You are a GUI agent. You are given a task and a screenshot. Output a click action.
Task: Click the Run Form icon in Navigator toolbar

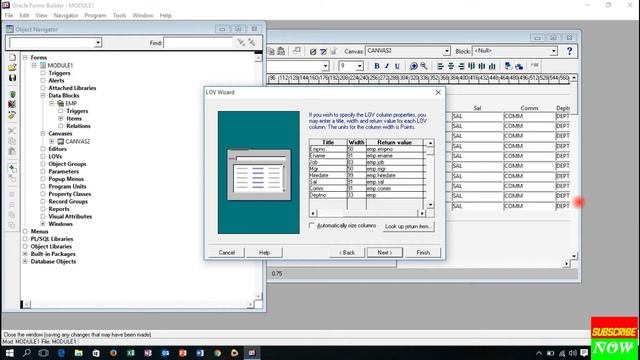(12, 94)
